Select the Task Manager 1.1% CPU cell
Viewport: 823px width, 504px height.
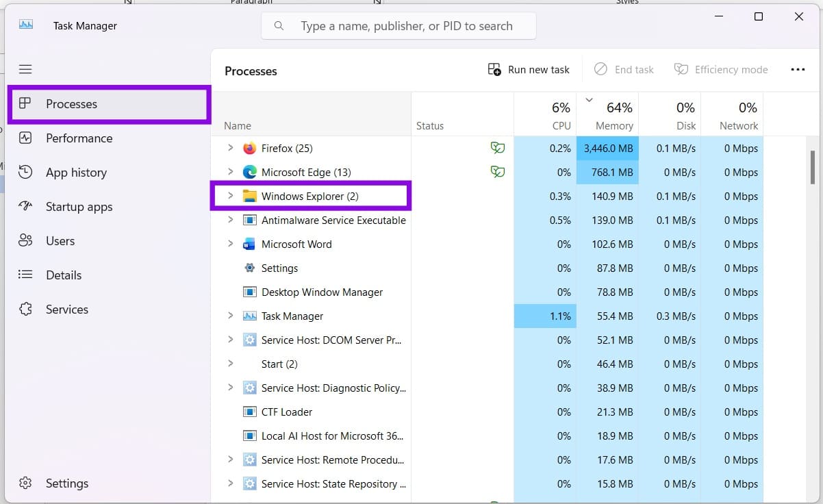point(545,316)
